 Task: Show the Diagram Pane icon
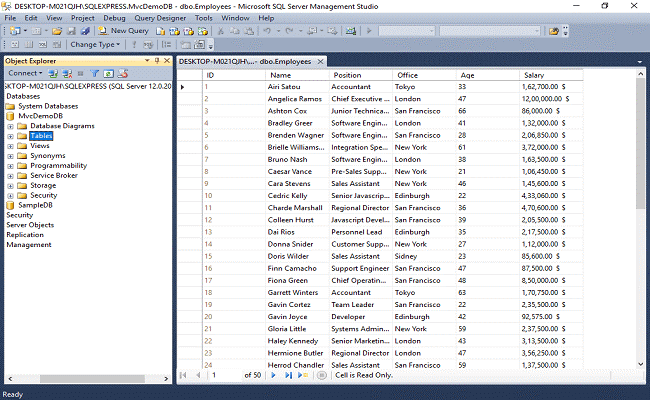click(x=15, y=44)
